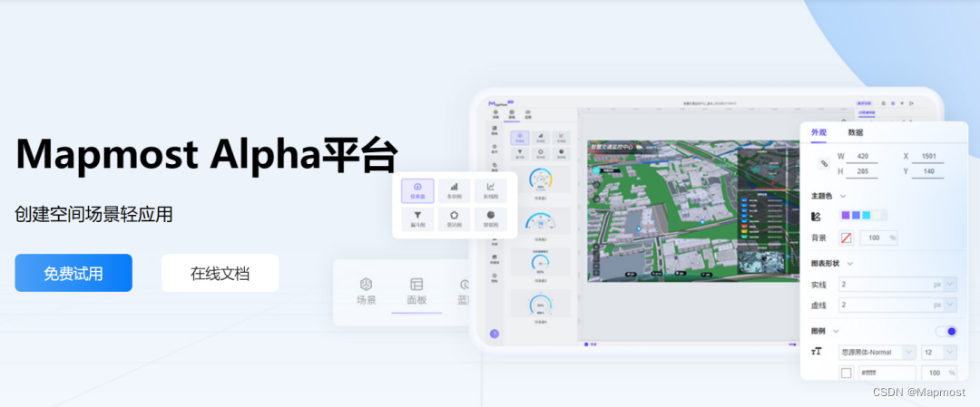The width and height of the screenshot is (980, 407).
Task: Select the 折线图 line chart icon
Action: point(491,191)
